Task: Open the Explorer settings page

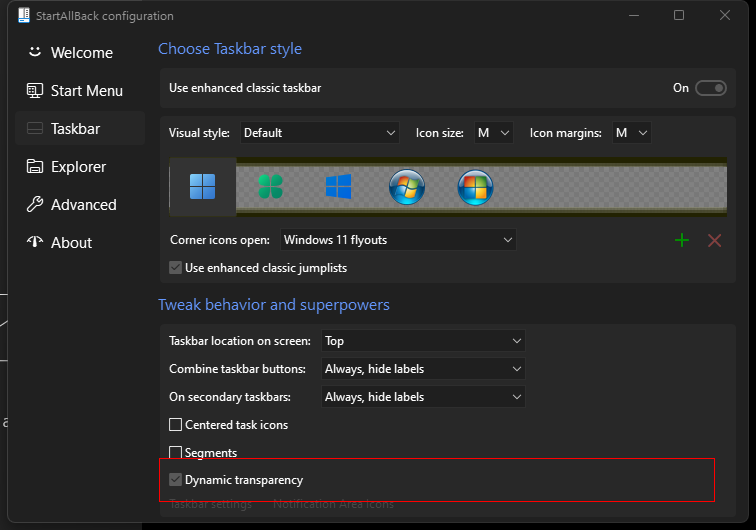Action: point(80,166)
